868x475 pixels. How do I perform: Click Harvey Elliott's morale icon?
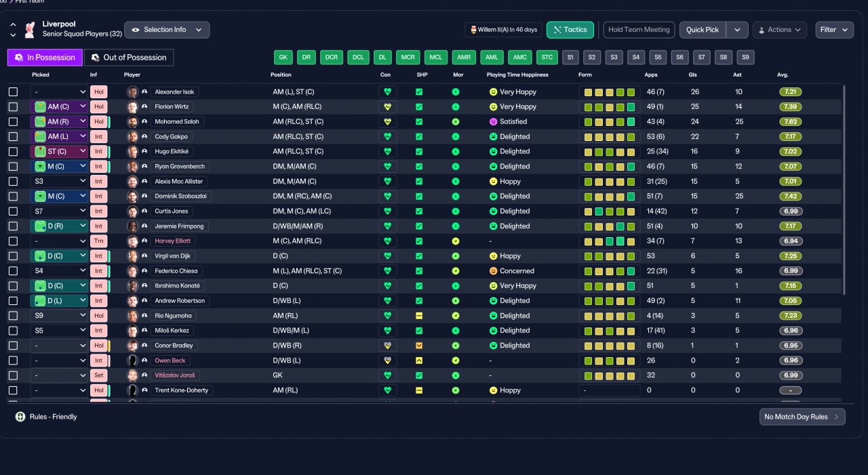[456, 241]
